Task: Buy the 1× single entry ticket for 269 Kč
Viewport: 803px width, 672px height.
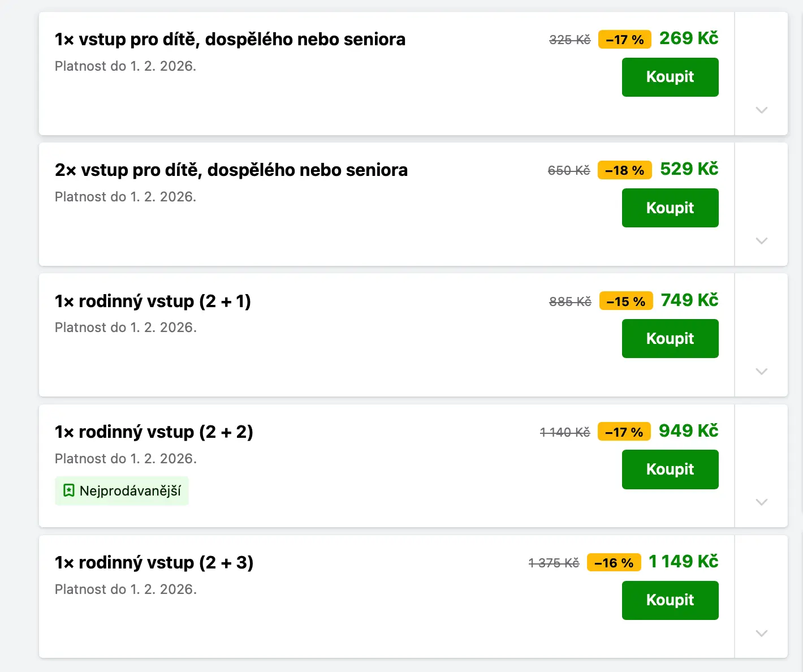Action: [x=670, y=77]
